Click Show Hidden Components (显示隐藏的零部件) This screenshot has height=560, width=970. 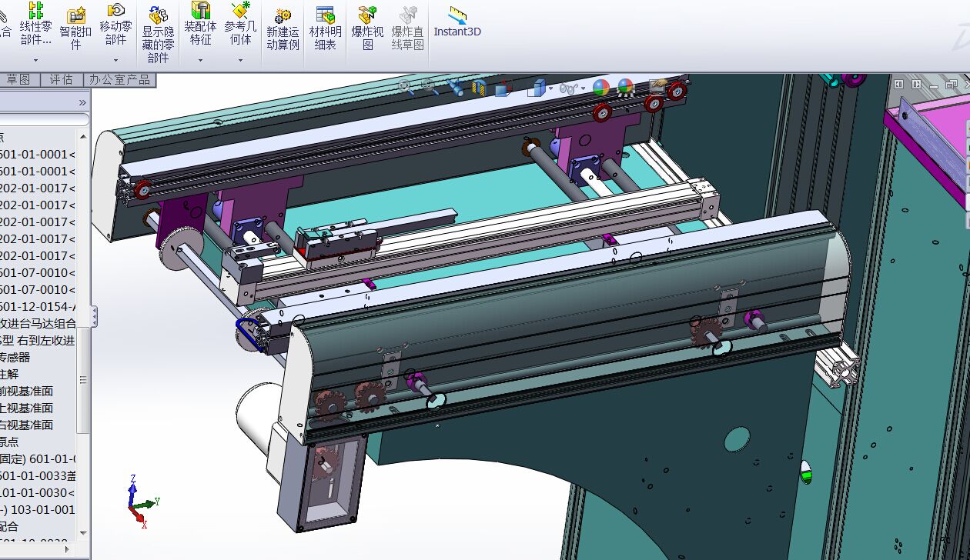point(158,34)
